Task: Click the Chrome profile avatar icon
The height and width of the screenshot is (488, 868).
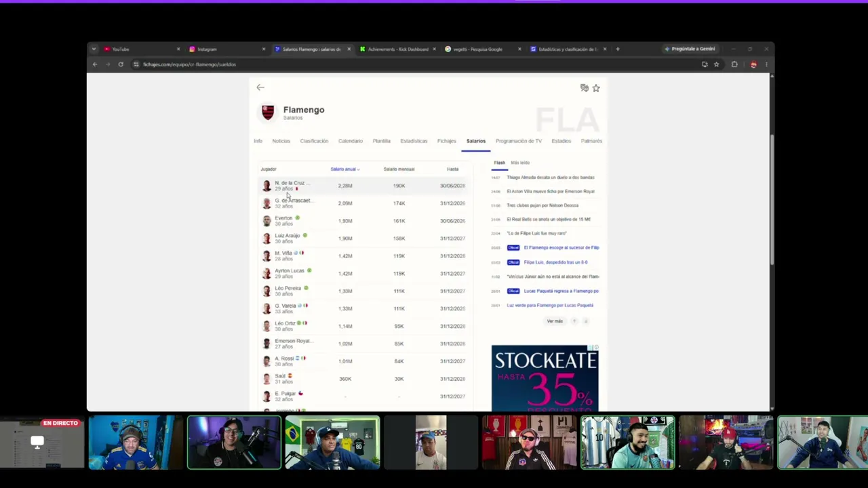Action: click(x=753, y=64)
